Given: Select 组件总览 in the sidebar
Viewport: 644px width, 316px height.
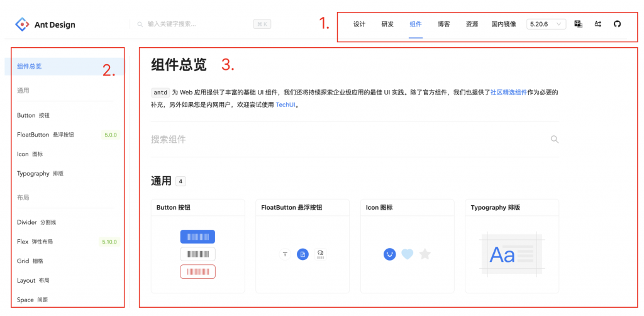Looking at the screenshot, I should [x=65, y=66].
